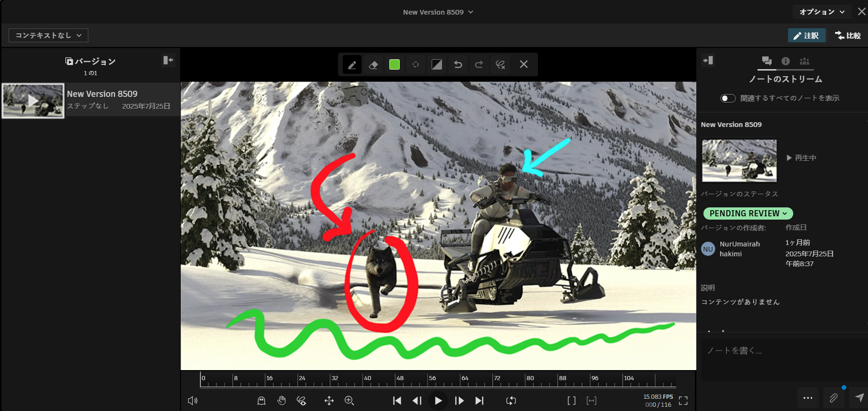868x411 pixels.
Task: Click the 15.083 FPS readout
Action: [x=658, y=397]
